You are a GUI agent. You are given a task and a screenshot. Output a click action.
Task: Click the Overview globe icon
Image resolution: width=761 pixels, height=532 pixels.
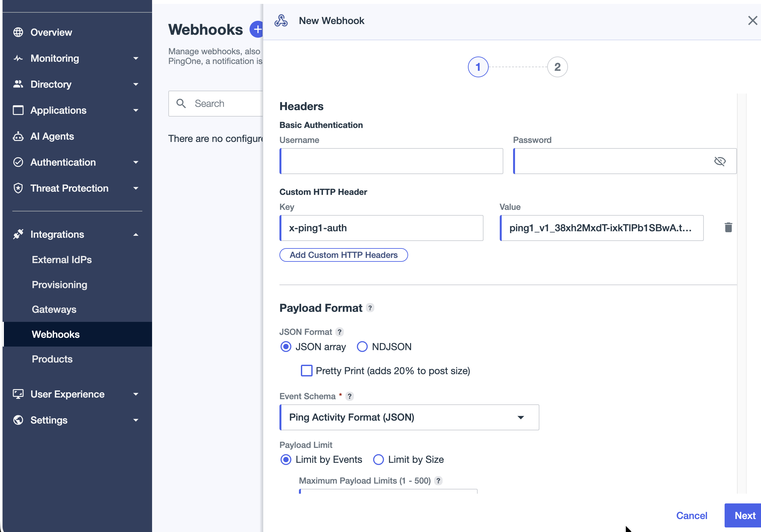point(18,32)
